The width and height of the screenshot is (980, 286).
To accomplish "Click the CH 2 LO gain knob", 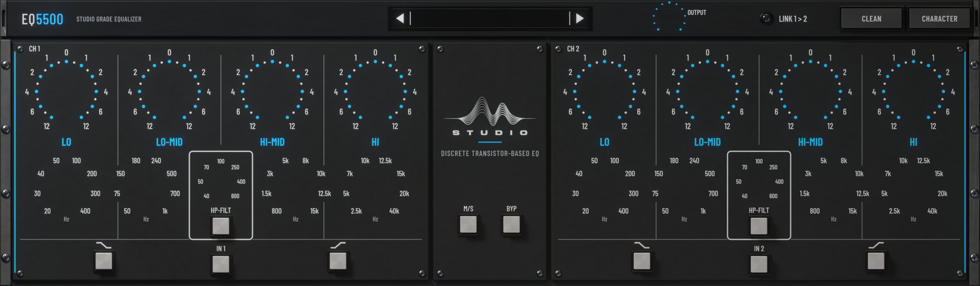I will (605, 91).
